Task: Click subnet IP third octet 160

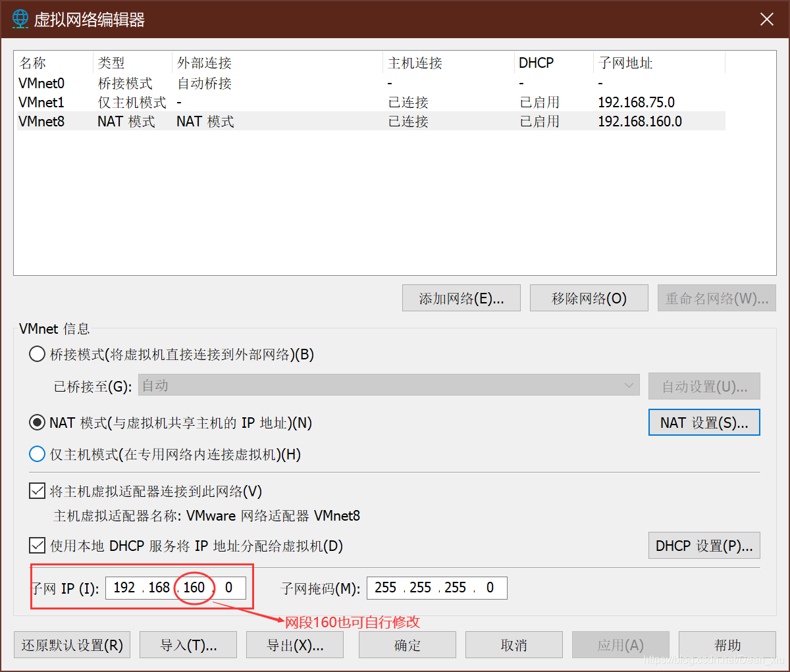Action: 194,587
